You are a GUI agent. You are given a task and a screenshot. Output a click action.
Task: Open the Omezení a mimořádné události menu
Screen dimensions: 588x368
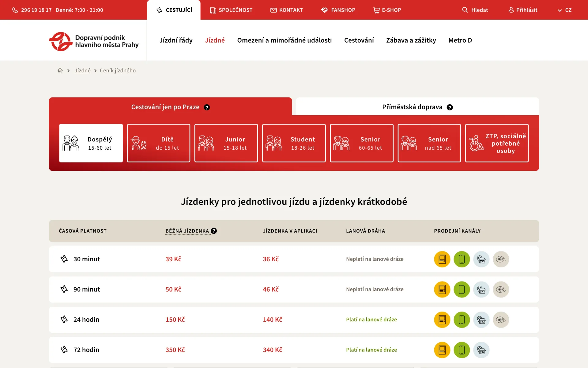(284, 40)
